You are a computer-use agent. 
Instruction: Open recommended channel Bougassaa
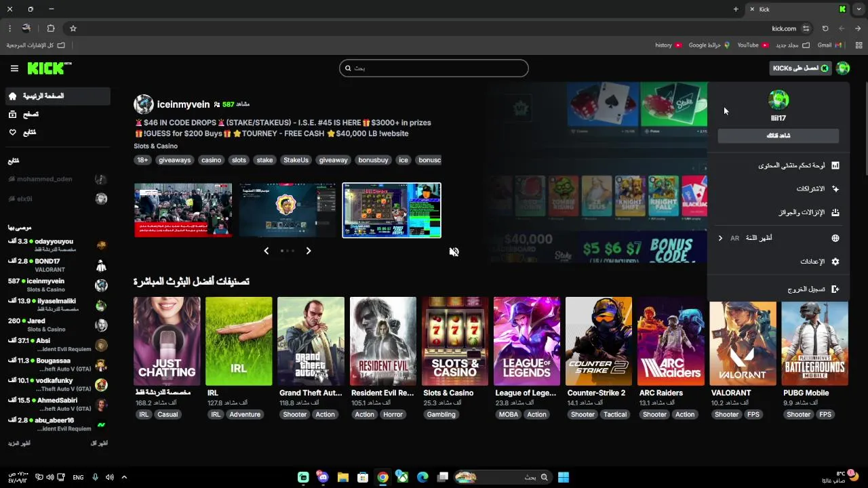57,365
